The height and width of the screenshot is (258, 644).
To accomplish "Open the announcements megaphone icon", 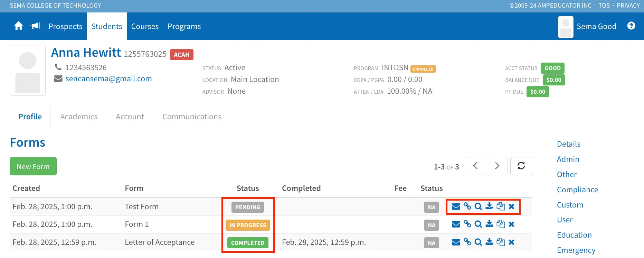I will click(35, 26).
